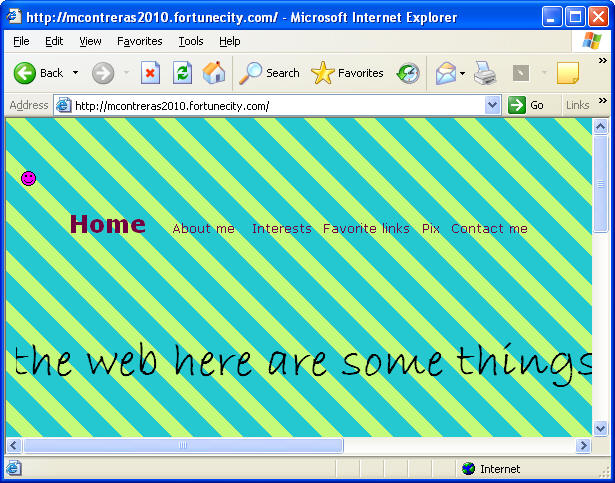This screenshot has width=615, height=483.
Task: Minimize the Internet Explorer window
Action: [552, 17]
